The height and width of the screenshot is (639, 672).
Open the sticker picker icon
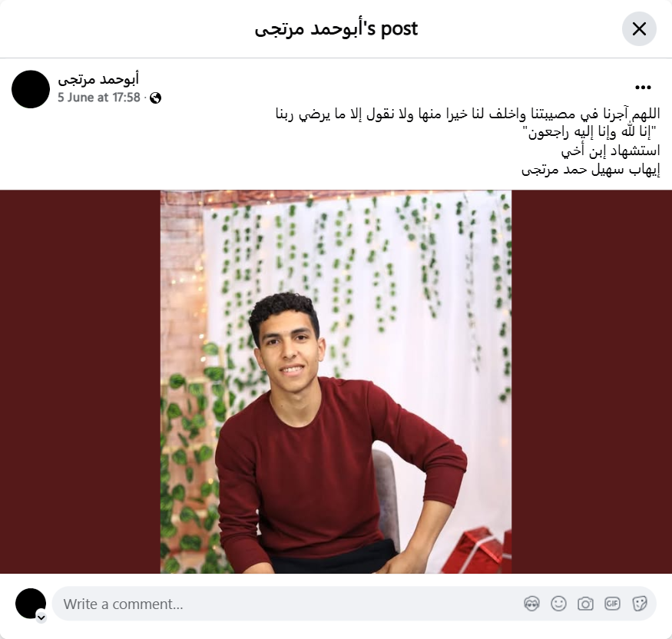[x=640, y=604]
